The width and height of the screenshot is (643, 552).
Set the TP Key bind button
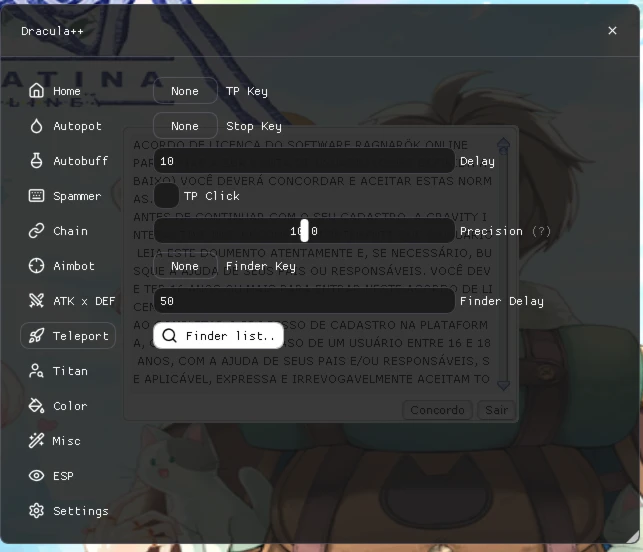[185, 91]
